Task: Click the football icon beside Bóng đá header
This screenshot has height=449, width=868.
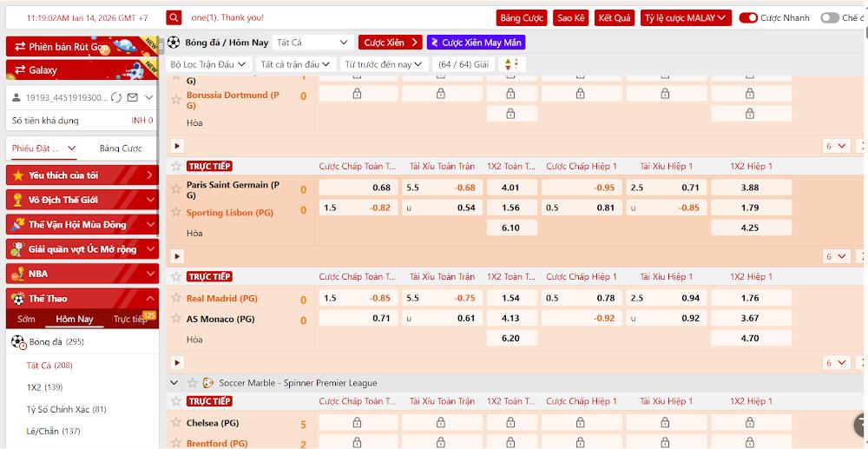Action: tap(174, 43)
